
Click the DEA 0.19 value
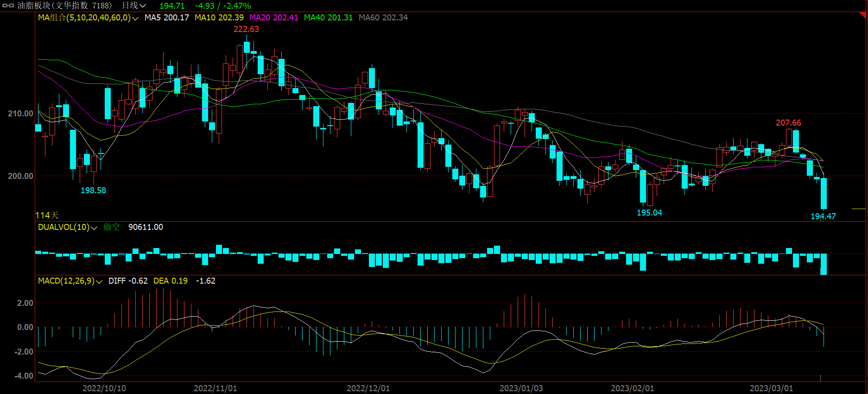click(171, 281)
